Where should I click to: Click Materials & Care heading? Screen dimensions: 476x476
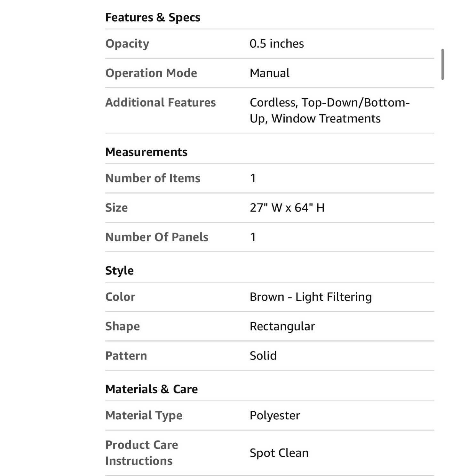pos(151,389)
